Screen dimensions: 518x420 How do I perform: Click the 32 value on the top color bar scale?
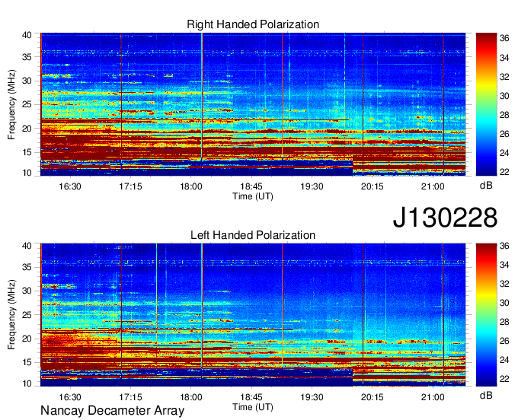pyautogui.click(x=504, y=77)
